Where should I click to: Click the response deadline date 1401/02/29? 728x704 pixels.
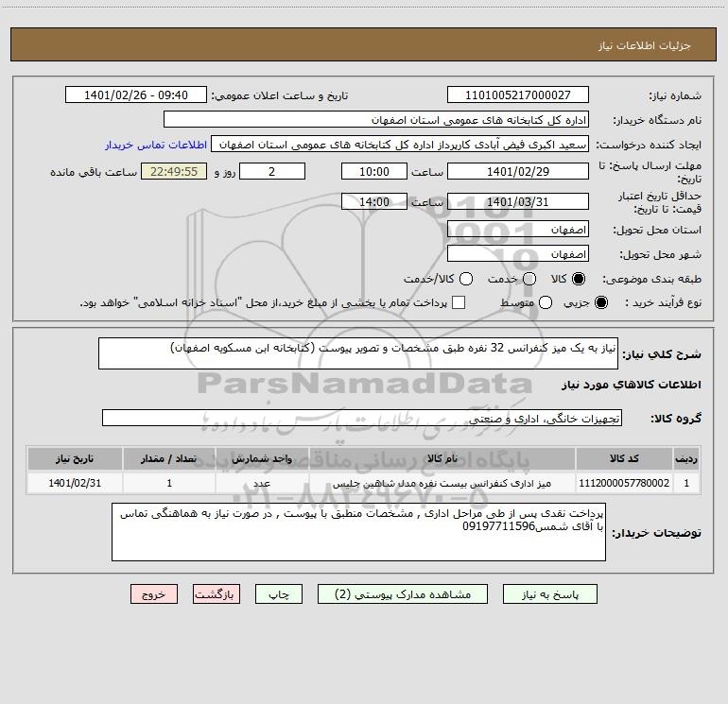(518, 171)
